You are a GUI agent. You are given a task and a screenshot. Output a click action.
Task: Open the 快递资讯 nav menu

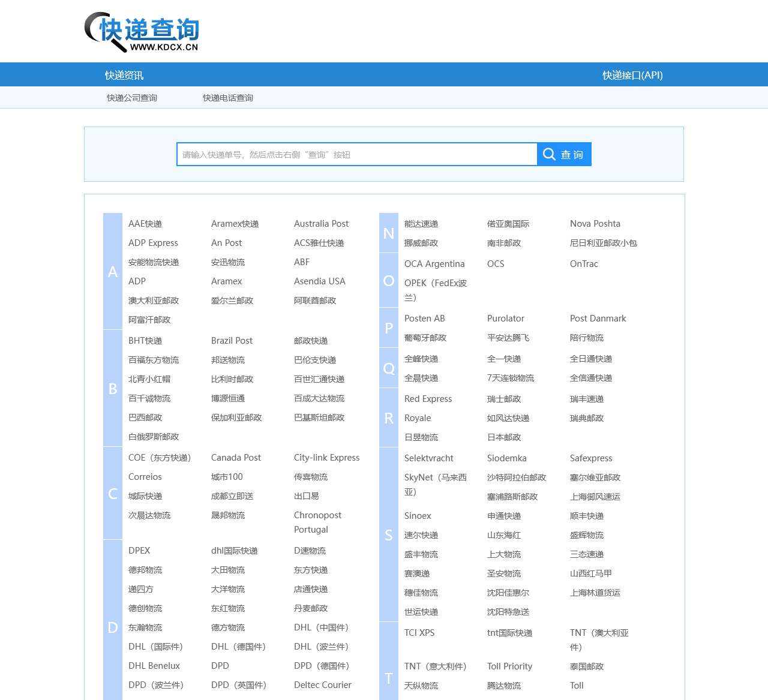click(124, 75)
